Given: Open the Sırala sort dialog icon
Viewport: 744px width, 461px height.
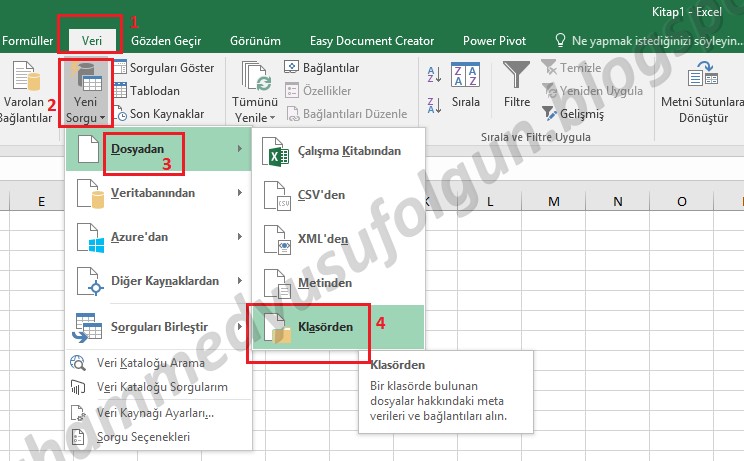Looking at the screenshot, I should click(465, 75).
